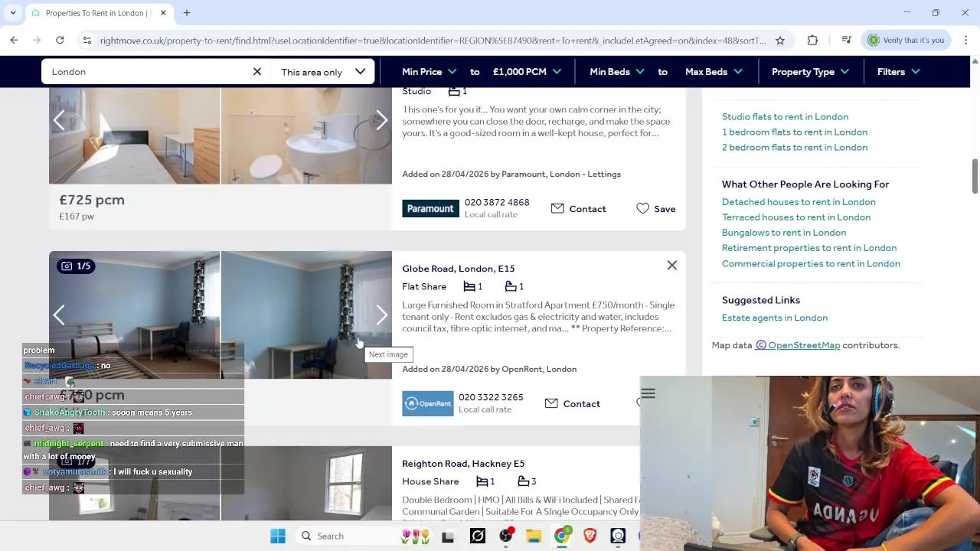
Task: Open the Min Price dropdown
Action: pyautogui.click(x=429, y=72)
